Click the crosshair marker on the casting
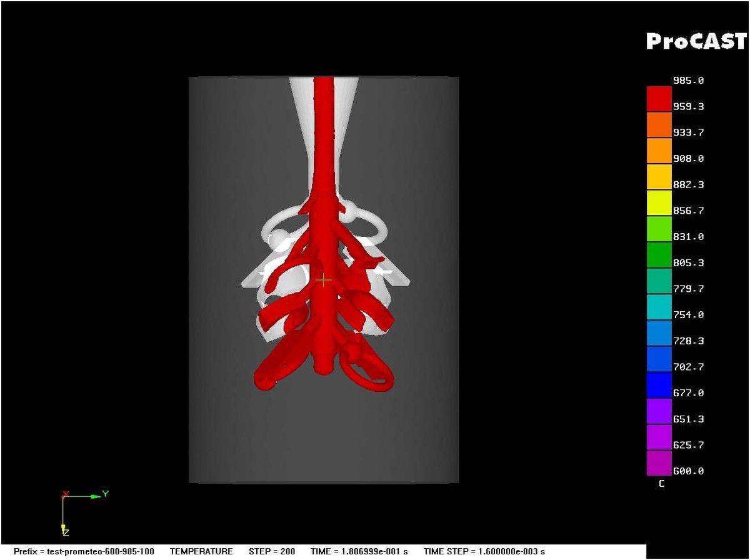The width and height of the screenshot is (750, 560). pyautogui.click(x=323, y=281)
